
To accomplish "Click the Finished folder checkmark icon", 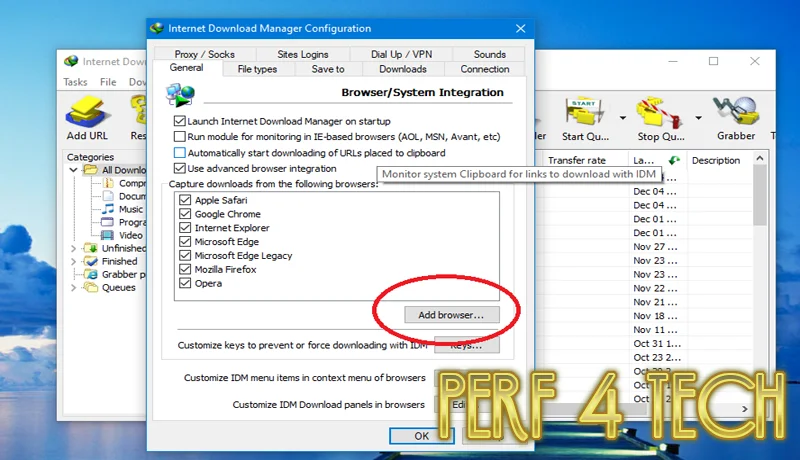I will (x=91, y=261).
